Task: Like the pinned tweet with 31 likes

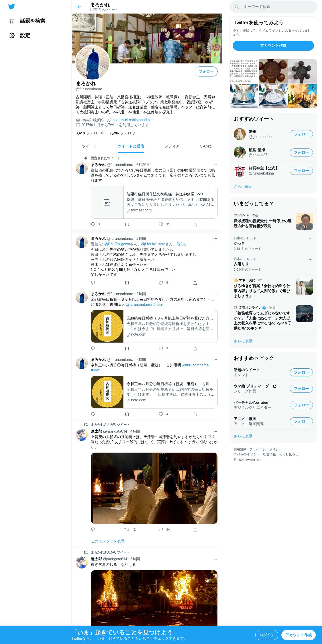Action: tap(161, 224)
